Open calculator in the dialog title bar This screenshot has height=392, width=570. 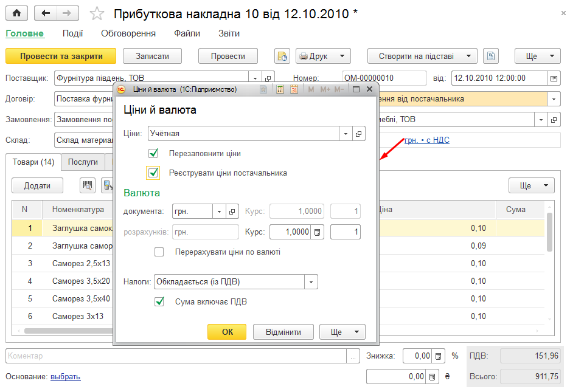point(280,89)
